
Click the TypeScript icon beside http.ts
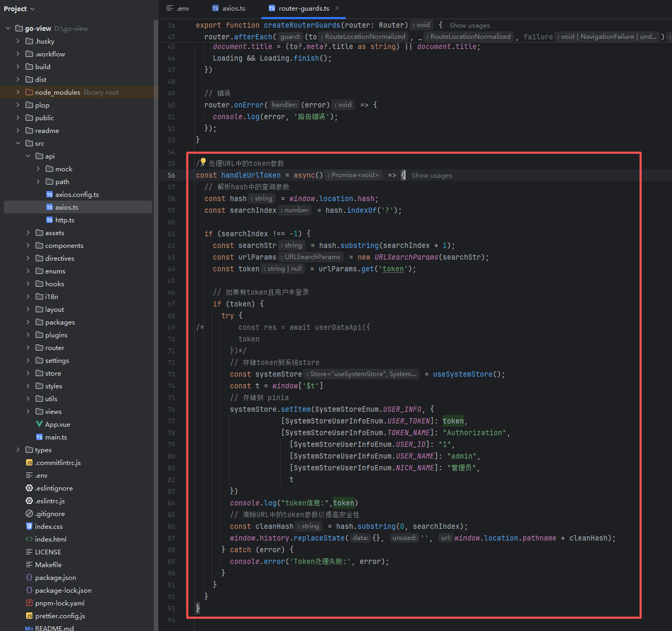click(x=49, y=220)
